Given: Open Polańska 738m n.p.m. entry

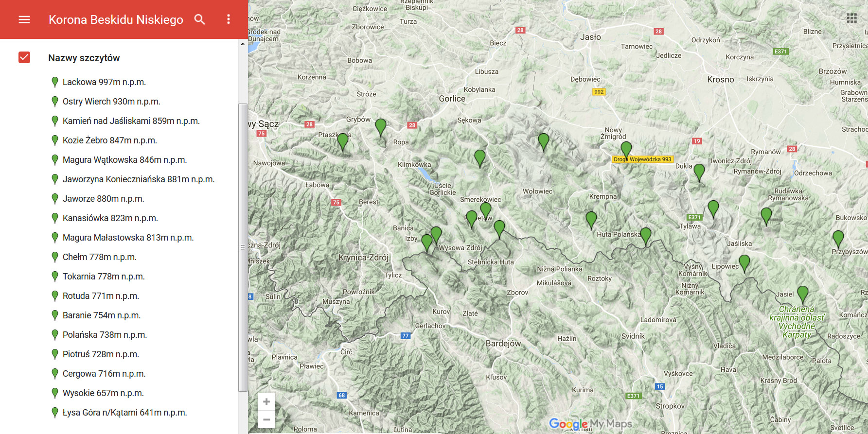Looking at the screenshot, I should click(105, 335).
